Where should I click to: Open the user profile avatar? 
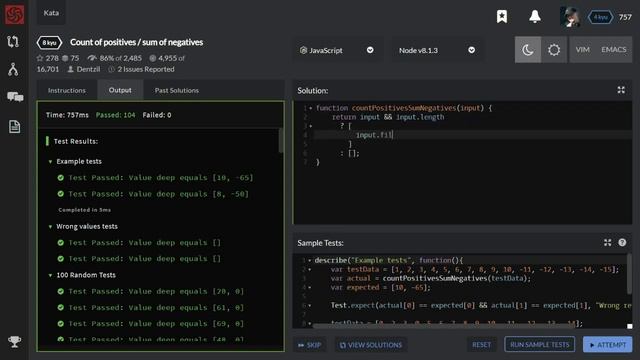[x=570, y=17]
